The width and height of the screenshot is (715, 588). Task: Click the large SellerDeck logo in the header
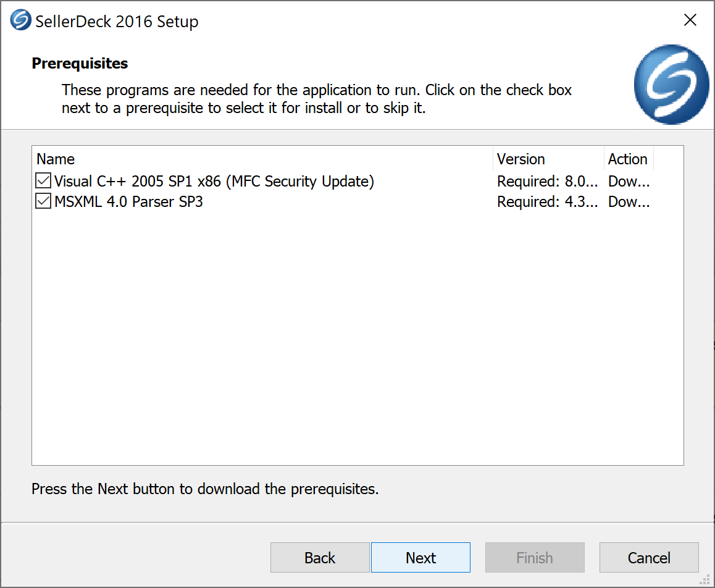point(672,84)
